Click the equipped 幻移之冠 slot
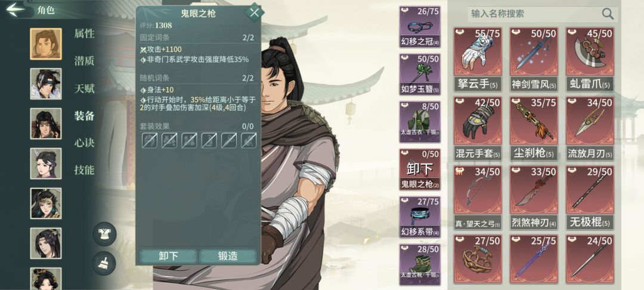Screen dimensions: 644x290 pyautogui.click(x=420, y=27)
